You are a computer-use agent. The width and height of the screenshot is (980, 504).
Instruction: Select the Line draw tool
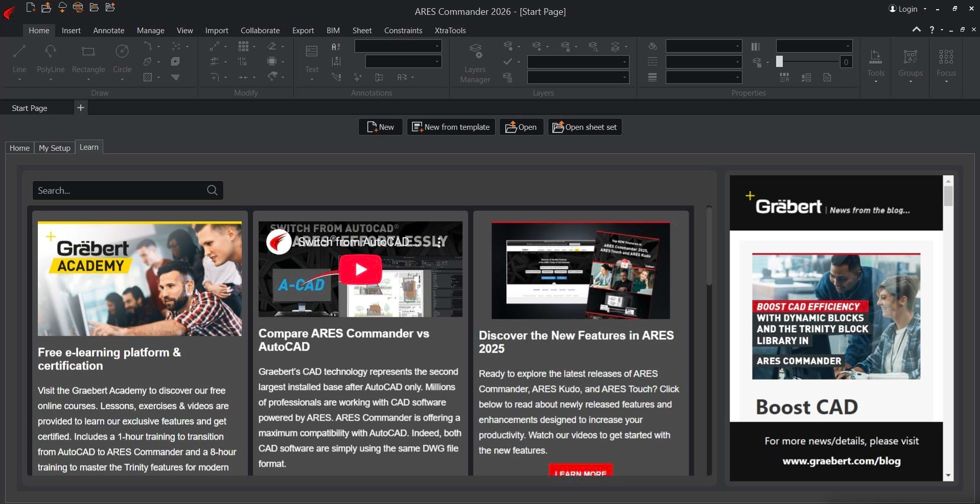pyautogui.click(x=19, y=59)
